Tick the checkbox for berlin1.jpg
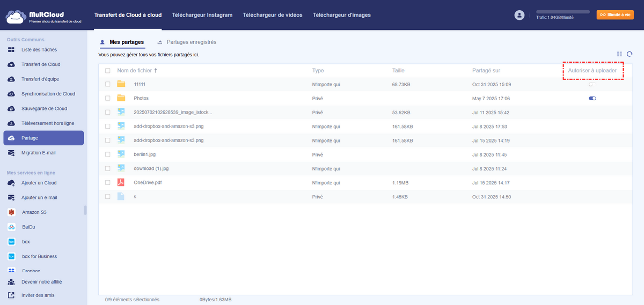Image resolution: width=644 pixels, height=305 pixels. pyautogui.click(x=108, y=154)
